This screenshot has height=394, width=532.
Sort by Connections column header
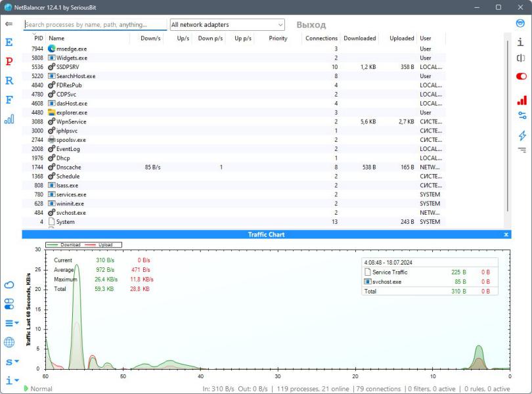pyautogui.click(x=321, y=38)
